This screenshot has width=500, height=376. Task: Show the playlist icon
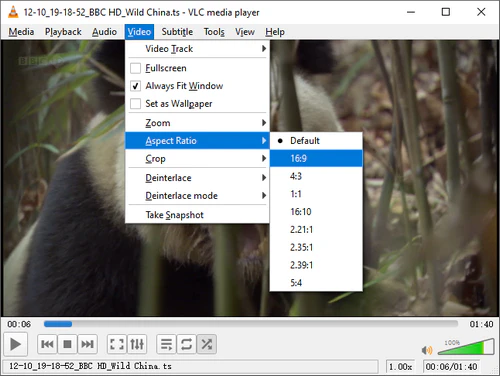[x=166, y=344]
